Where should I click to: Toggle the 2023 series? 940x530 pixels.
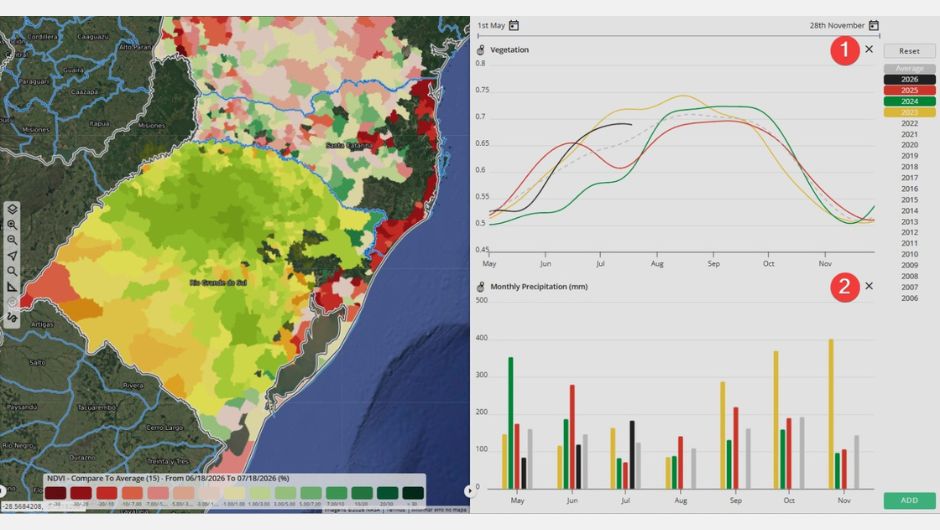tap(909, 112)
